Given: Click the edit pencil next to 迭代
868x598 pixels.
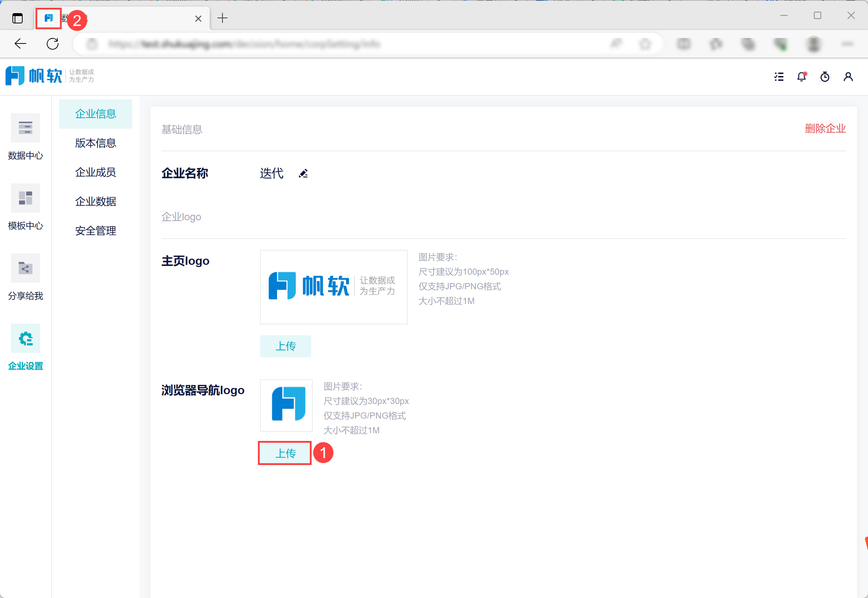Looking at the screenshot, I should 303,174.
